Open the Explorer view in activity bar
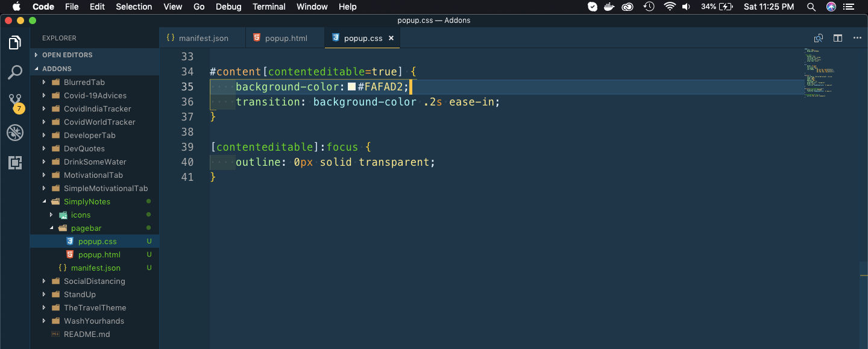Image resolution: width=868 pixels, height=349 pixels. (x=15, y=42)
